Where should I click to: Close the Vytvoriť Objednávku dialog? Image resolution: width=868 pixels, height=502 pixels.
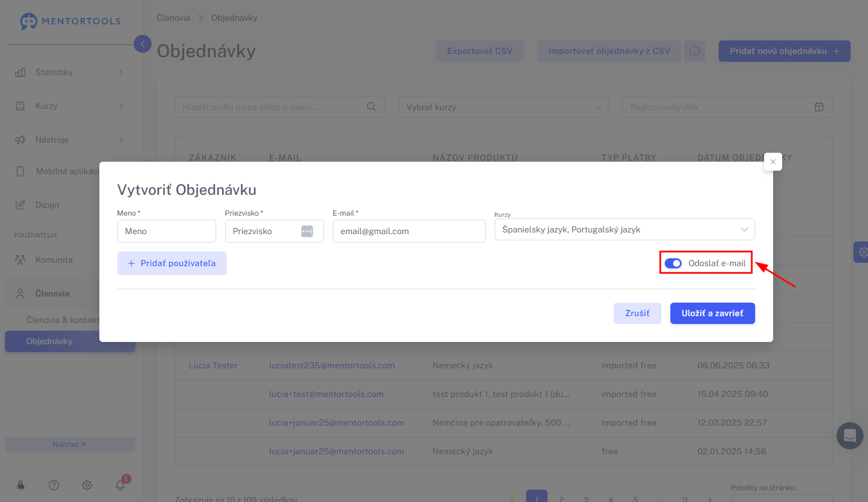coord(773,162)
